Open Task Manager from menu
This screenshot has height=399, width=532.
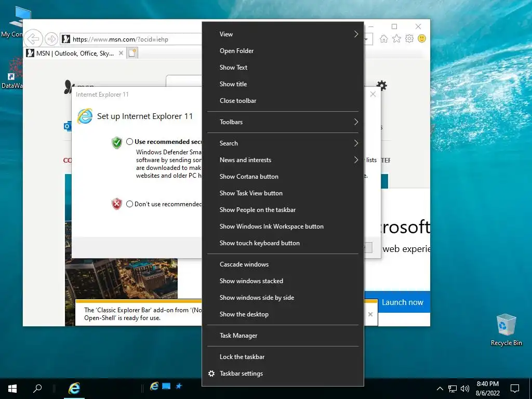pyautogui.click(x=283, y=336)
